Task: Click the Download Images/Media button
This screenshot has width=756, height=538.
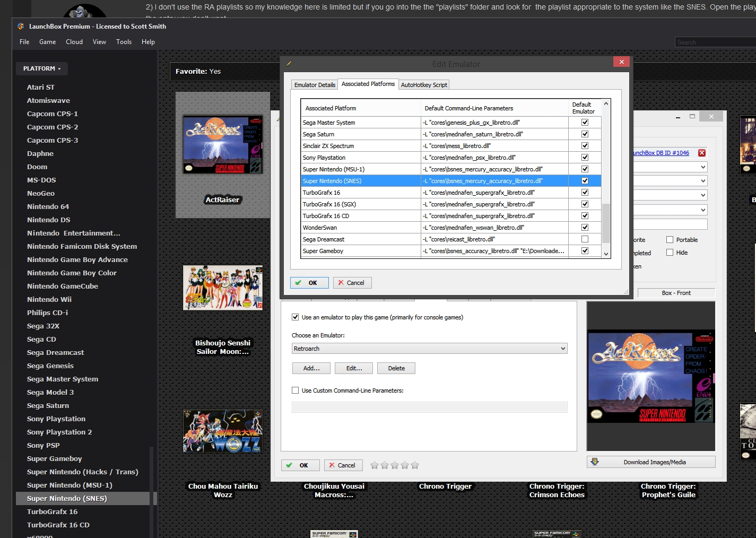Action: click(651, 462)
